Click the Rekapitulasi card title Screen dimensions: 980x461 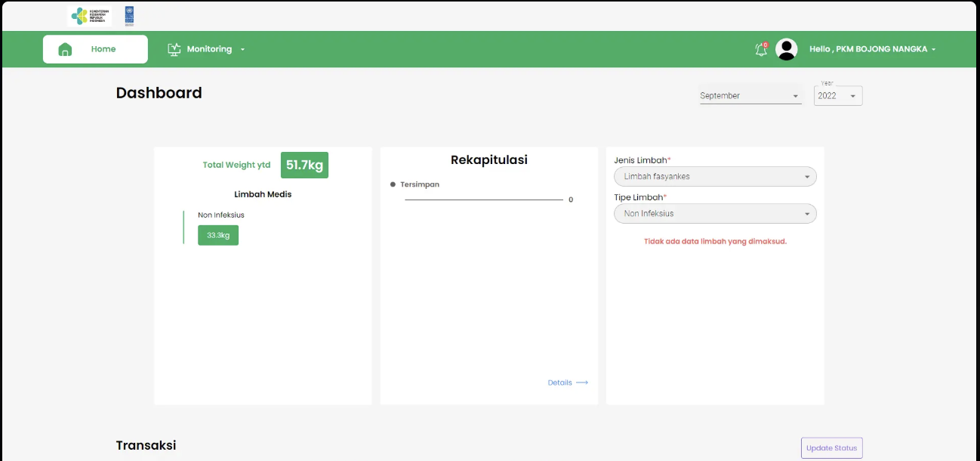pos(488,160)
